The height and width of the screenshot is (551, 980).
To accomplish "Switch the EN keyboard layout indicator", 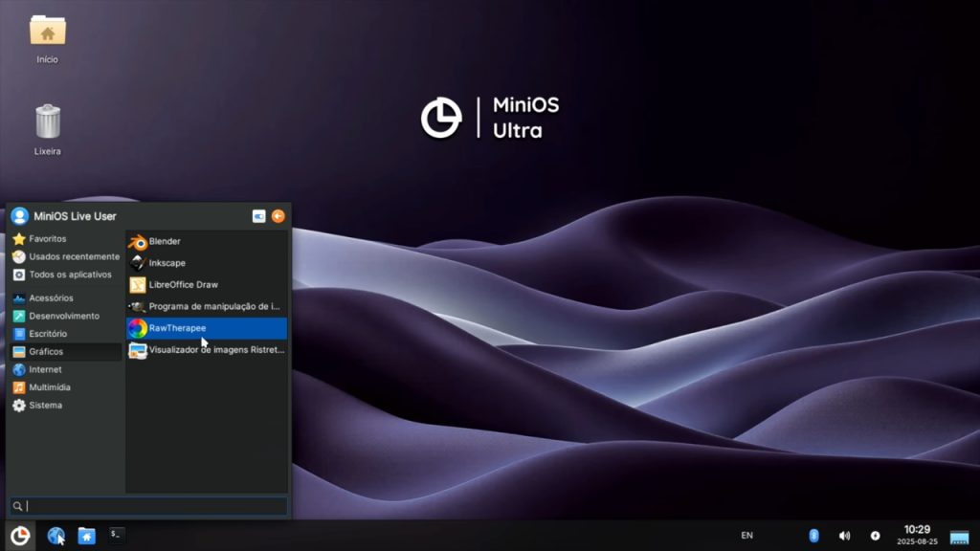I will [x=746, y=536].
